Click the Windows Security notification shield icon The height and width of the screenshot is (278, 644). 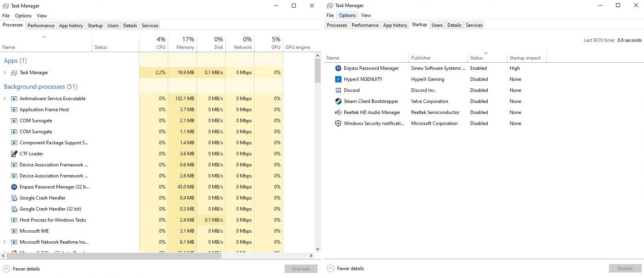(x=338, y=123)
